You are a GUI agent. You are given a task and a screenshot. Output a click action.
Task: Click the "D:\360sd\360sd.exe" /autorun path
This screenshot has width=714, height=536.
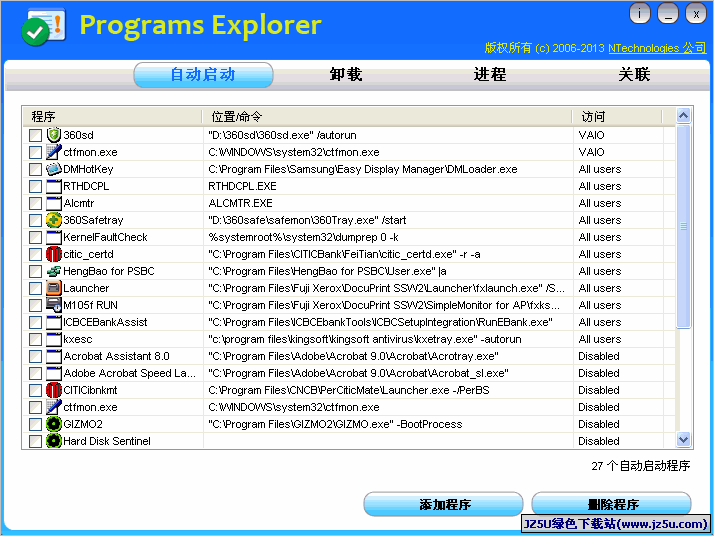[282, 135]
